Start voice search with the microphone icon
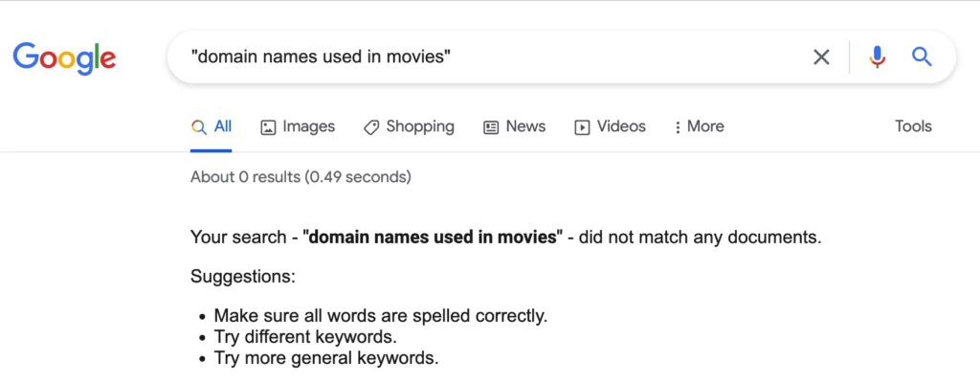The width and height of the screenshot is (980, 385). [x=877, y=57]
